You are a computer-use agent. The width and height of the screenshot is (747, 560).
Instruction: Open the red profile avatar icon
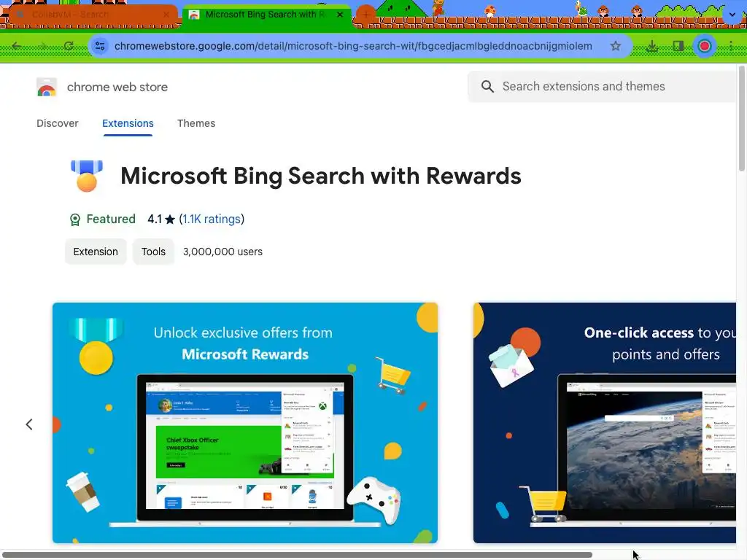coord(705,46)
